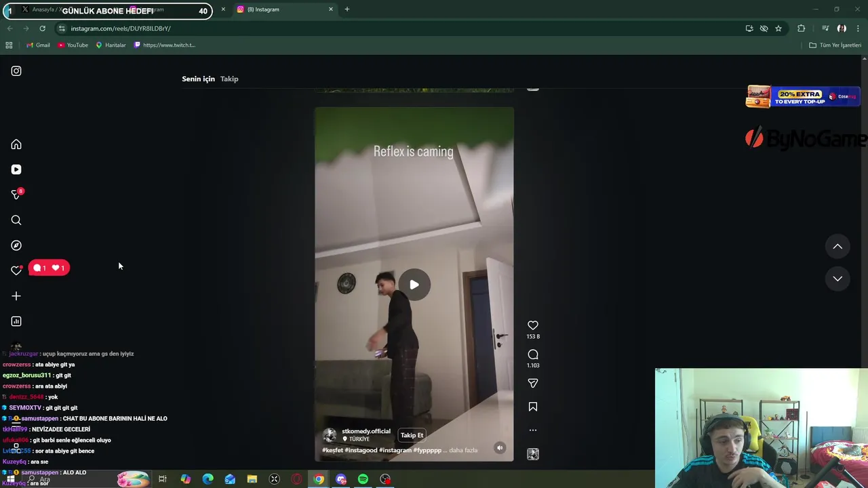Click the address bar URL
This screenshot has width=868, height=488.
pos(121,28)
